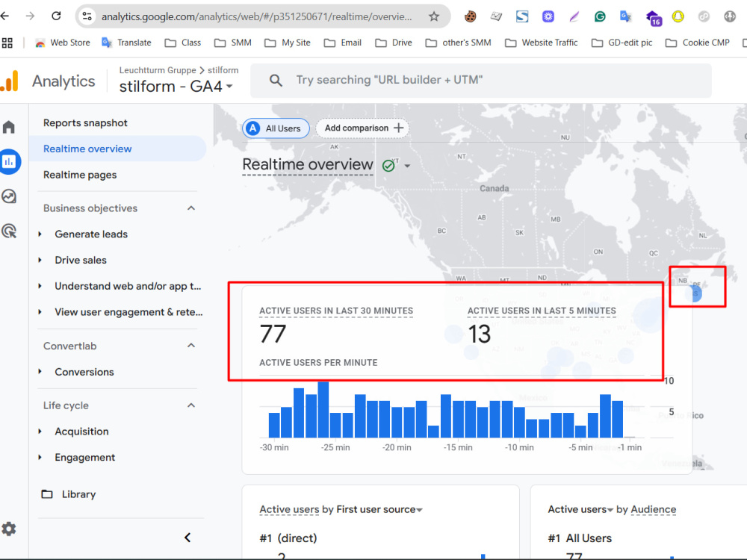This screenshot has height=560, width=747.
Task: Open the Drive bookmark folder
Action: coord(394,43)
